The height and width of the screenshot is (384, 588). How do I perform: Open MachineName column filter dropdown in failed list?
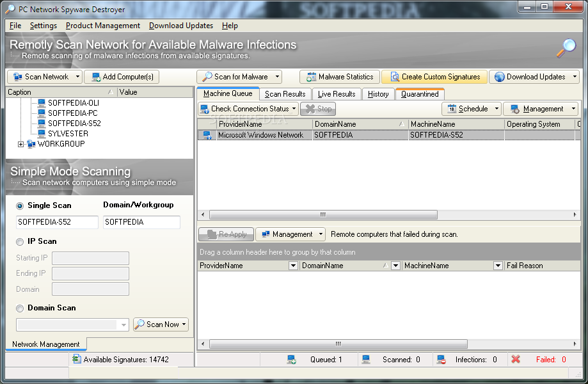pyautogui.click(x=498, y=266)
